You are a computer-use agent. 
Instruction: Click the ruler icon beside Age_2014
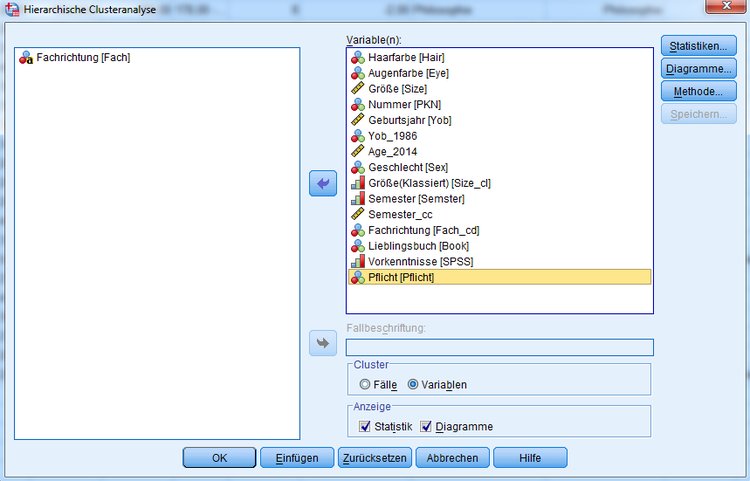pos(357,152)
